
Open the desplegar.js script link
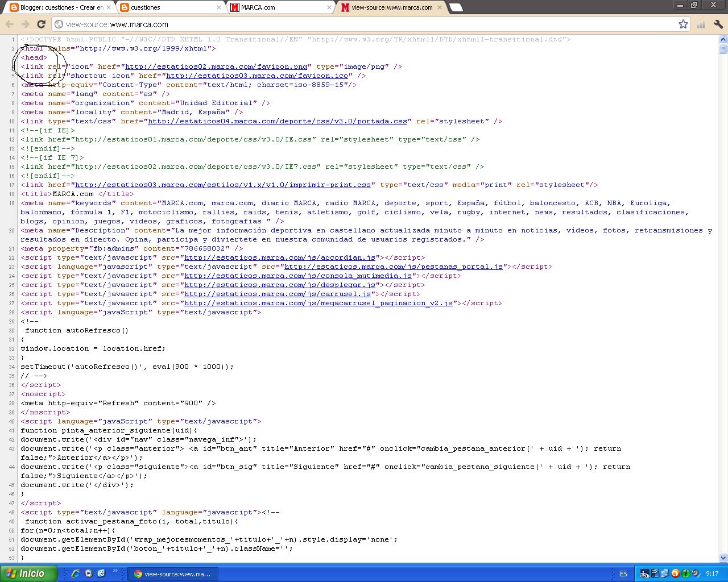click(x=280, y=285)
